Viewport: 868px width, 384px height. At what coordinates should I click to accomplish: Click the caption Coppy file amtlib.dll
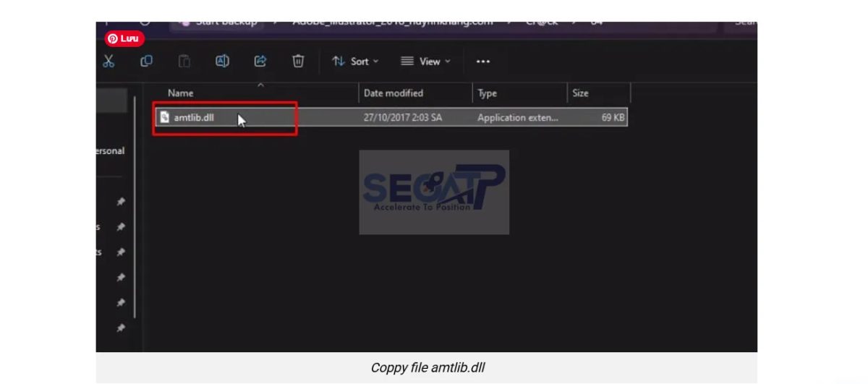click(427, 367)
